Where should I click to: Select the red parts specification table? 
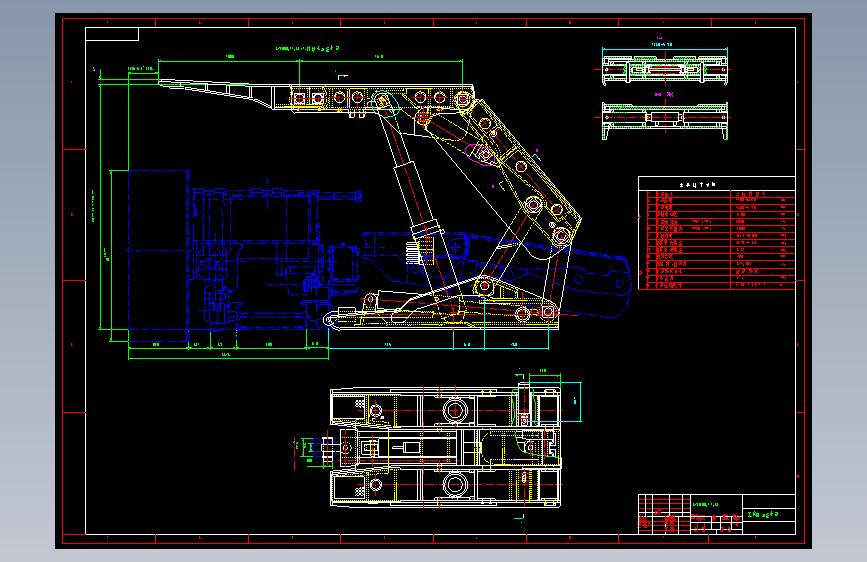pos(717,240)
